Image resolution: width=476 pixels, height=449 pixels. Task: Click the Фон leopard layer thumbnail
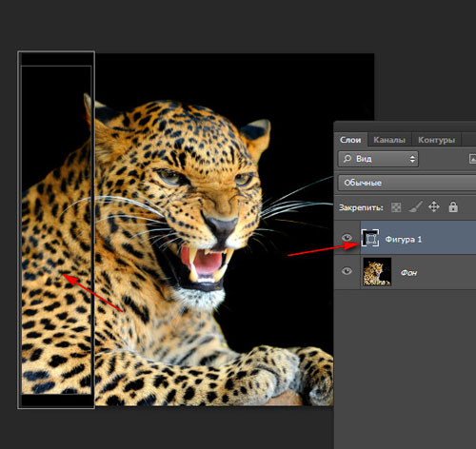[x=377, y=271]
